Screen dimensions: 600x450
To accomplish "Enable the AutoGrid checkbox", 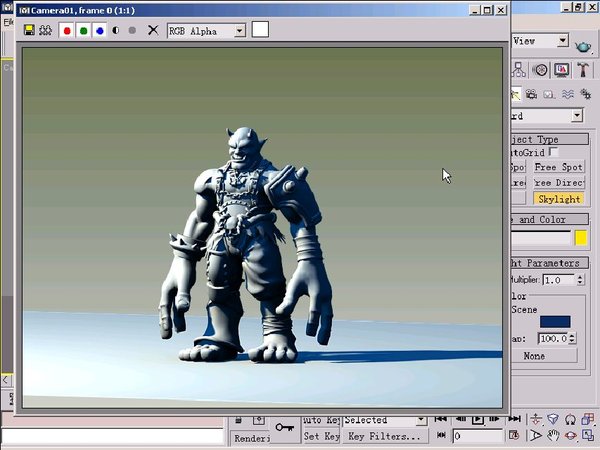I will (554, 152).
